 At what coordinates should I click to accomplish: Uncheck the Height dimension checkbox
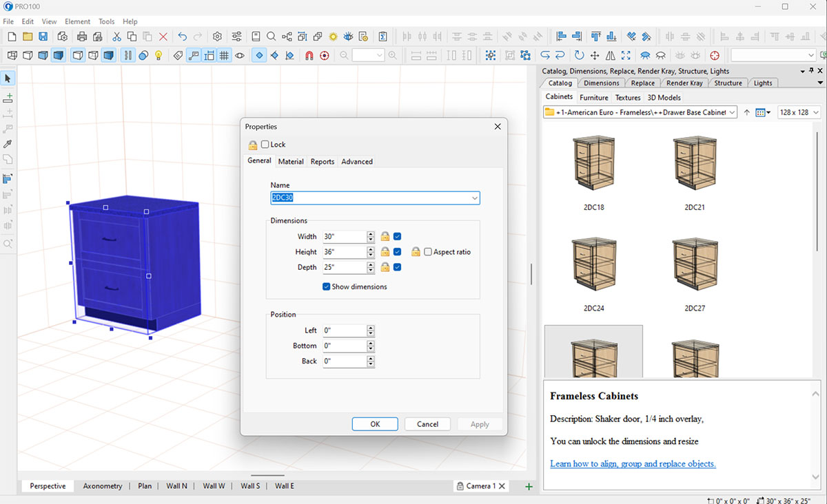point(397,252)
